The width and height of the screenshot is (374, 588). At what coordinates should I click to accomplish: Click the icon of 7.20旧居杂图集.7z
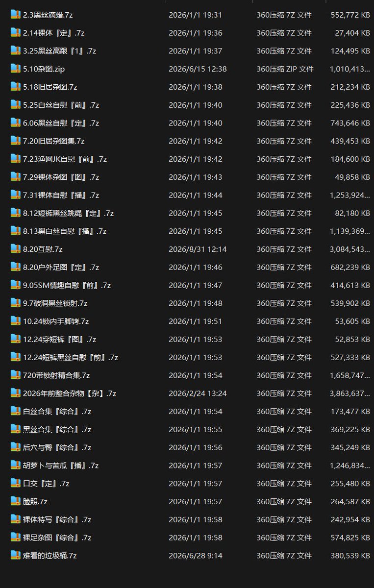pos(16,141)
